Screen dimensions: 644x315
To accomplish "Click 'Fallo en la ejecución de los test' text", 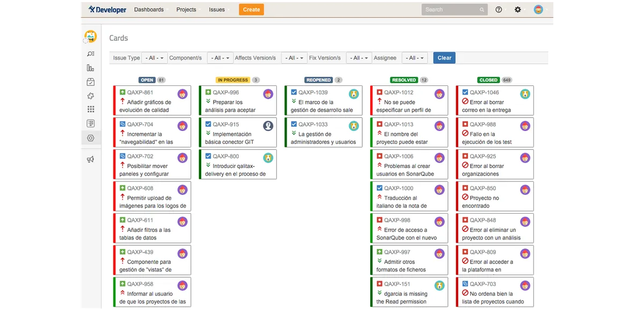I will click(487, 138).
